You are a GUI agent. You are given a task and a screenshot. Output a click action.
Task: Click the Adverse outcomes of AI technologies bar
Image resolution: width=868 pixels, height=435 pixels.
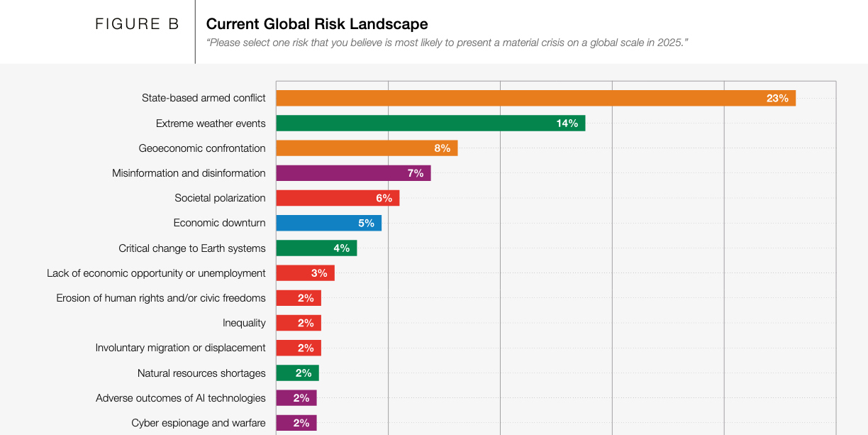click(296, 398)
